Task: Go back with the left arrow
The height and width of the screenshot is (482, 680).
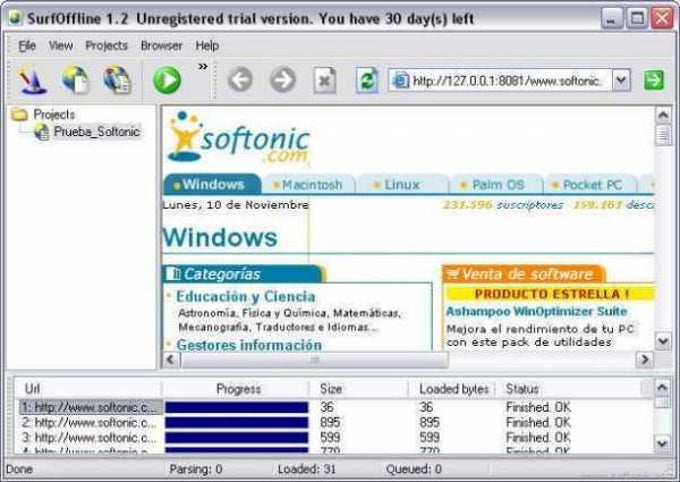Action: (240, 80)
